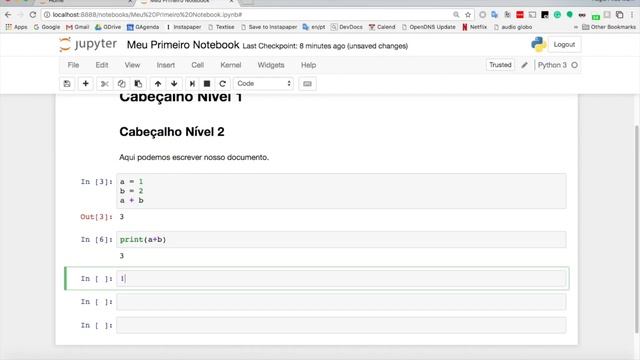Open the cell type Code dropdown

tap(263, 84)
